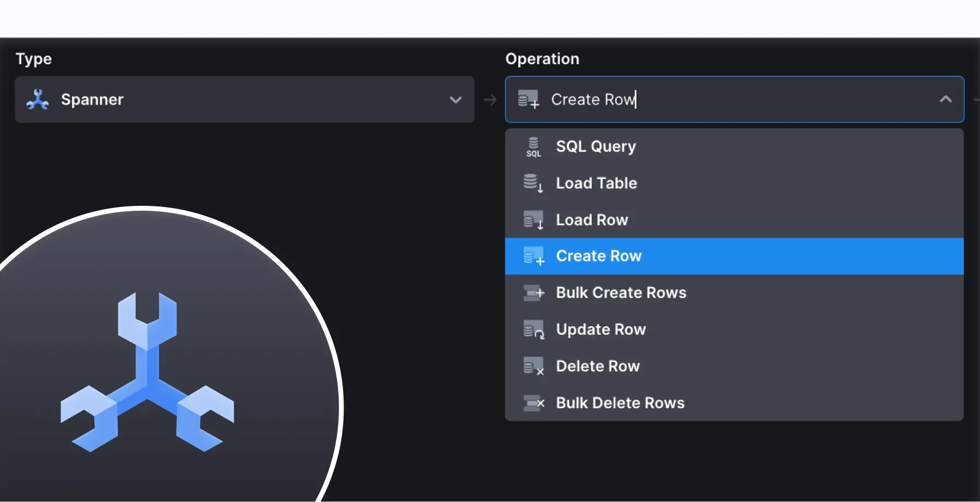Choose the Delete Row operation
The height and width of the screenshot is (502, 980).
pos(734,366)
